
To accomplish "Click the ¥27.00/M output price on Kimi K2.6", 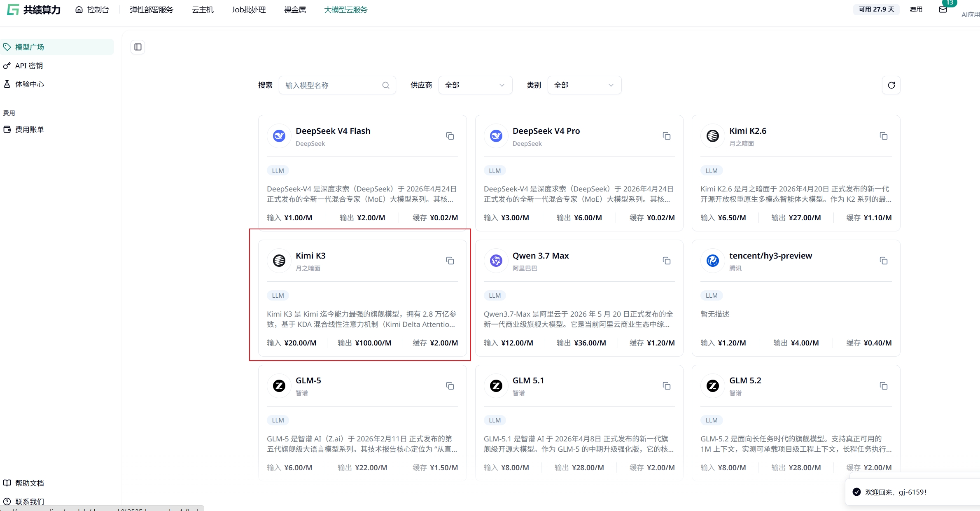I will click(x=805, y=217).
